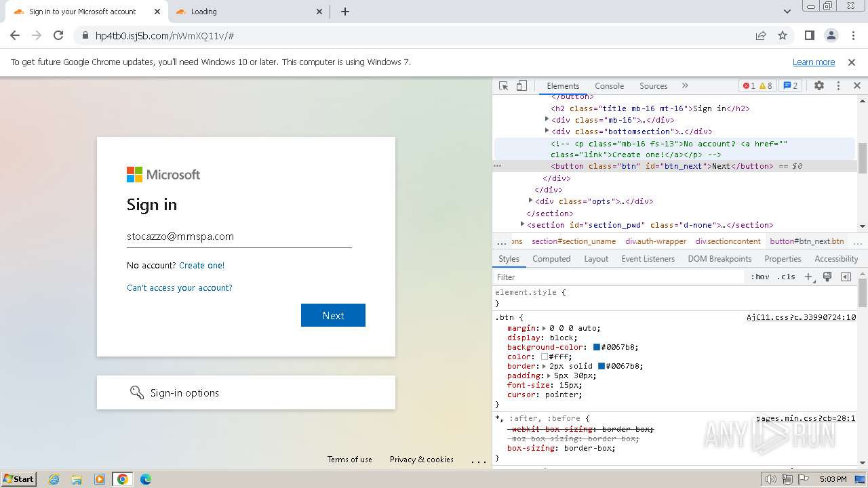
Task: Add a new style rule with plus icon
Action: tap(808, 277)
